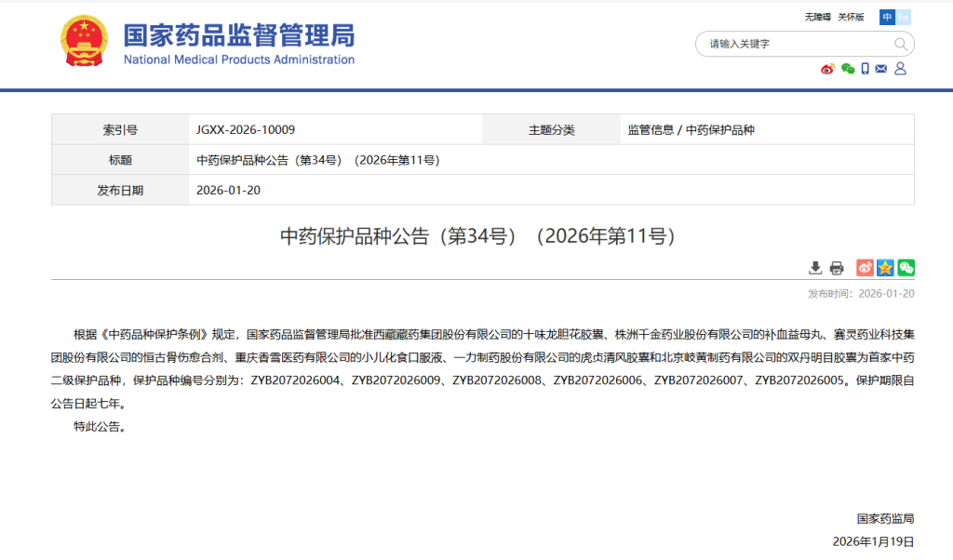Open the header Weibo eye icon

tap(827, 69)
